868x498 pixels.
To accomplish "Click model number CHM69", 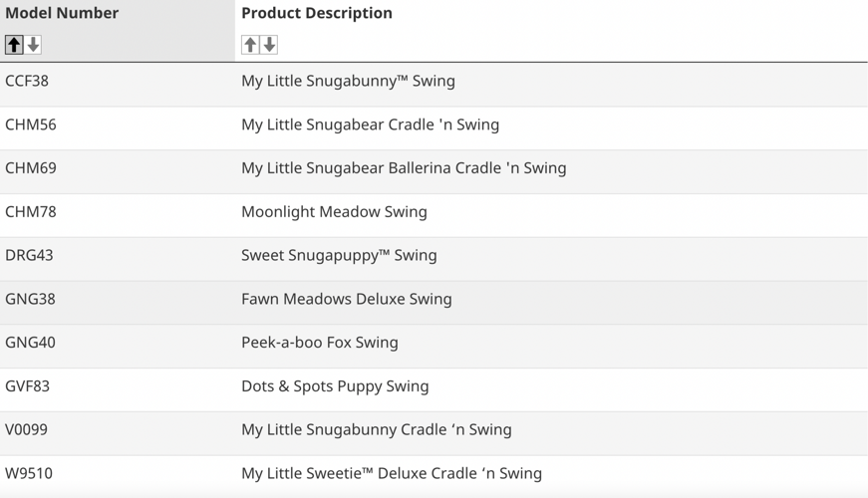I will click(31, 168).
